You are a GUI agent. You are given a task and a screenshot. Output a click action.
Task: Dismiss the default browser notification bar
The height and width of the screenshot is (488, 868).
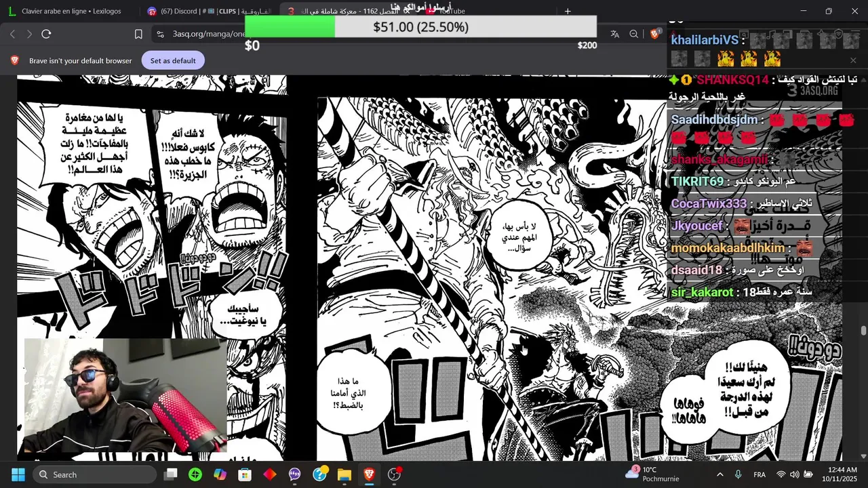[x=853, y=60]
